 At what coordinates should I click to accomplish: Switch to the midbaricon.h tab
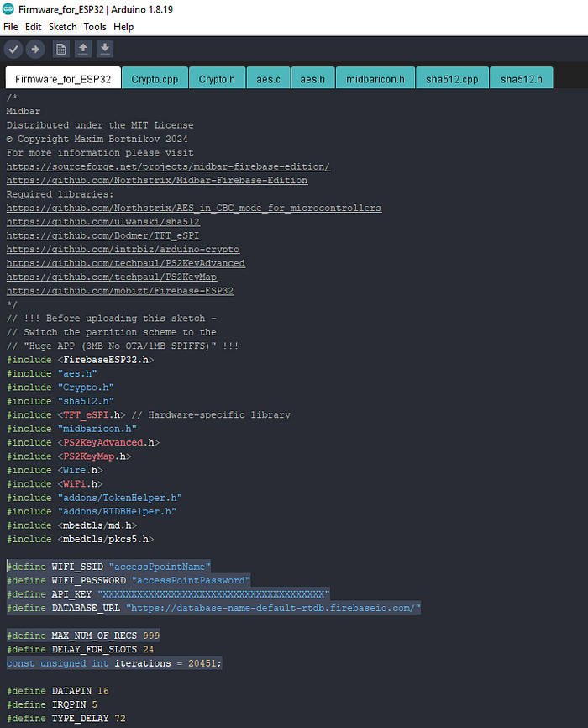(375, 78)
